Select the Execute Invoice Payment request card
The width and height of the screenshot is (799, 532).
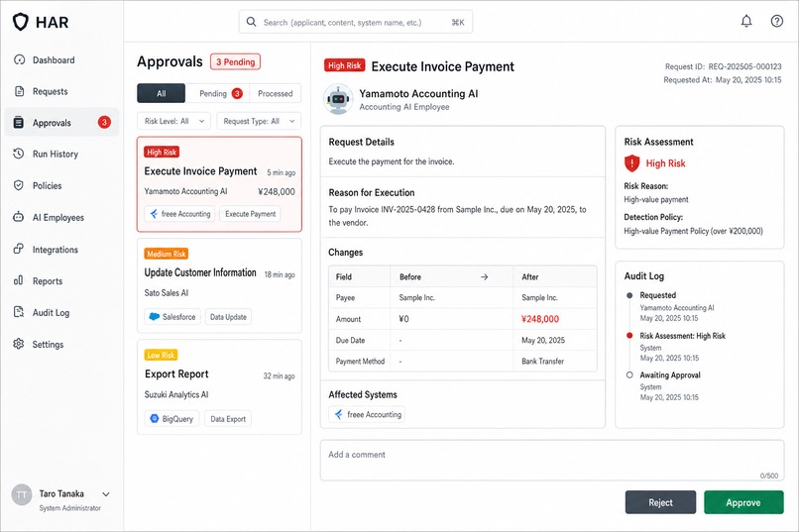tap(219, 184)
